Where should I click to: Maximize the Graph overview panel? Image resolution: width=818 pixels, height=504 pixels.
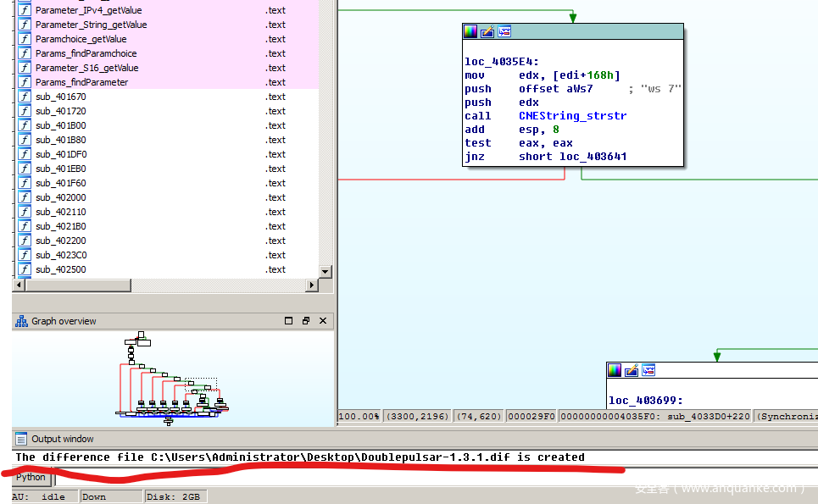[289, 321]
